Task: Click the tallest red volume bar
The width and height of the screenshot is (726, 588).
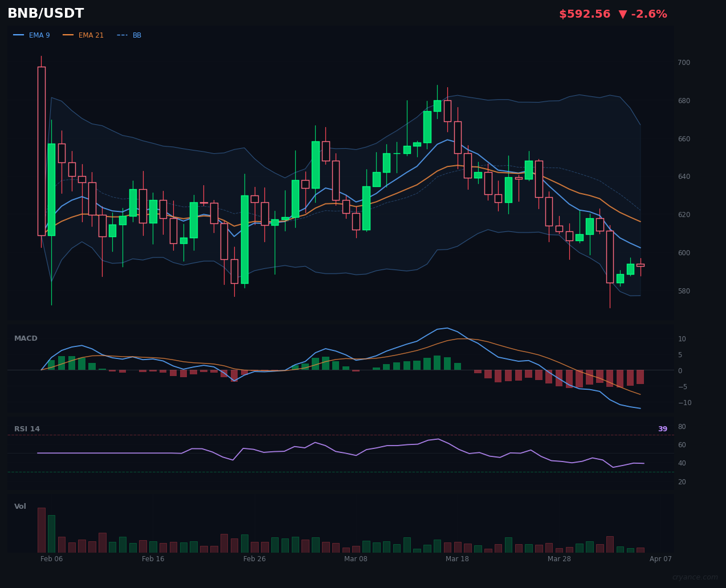Action: (x=41, y=530)
